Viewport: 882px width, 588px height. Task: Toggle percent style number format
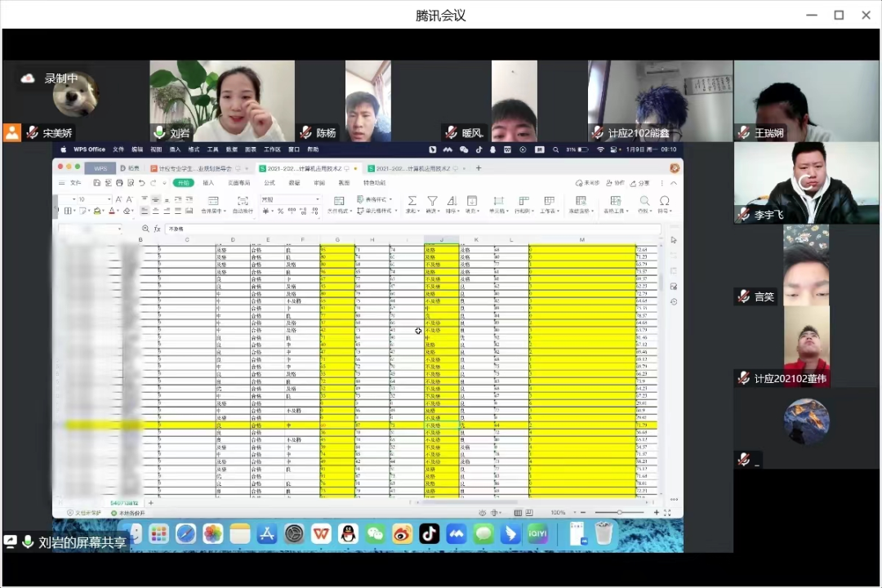pyautogui.click(x=280, y=211)
